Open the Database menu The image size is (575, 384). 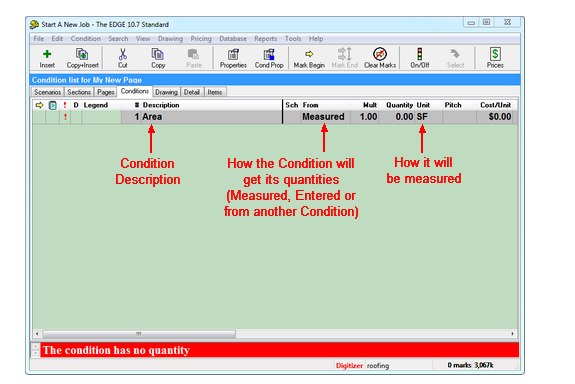click(233, 39)
